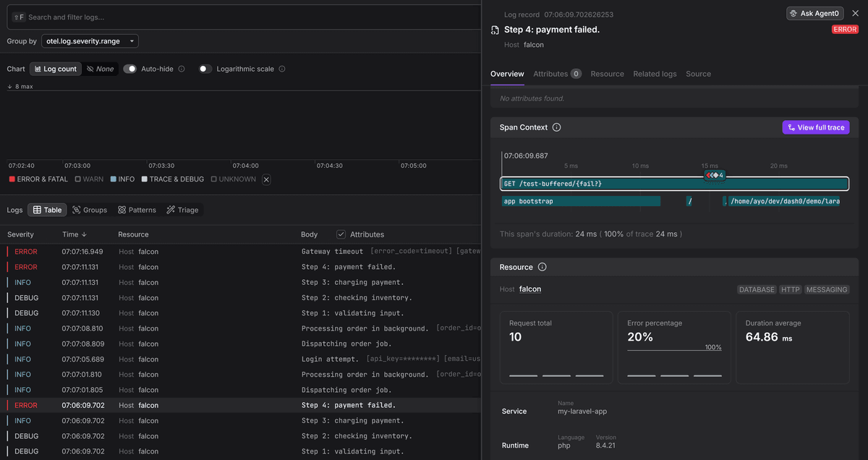
Task: Open the Duration average metric card
Action: 793,348
